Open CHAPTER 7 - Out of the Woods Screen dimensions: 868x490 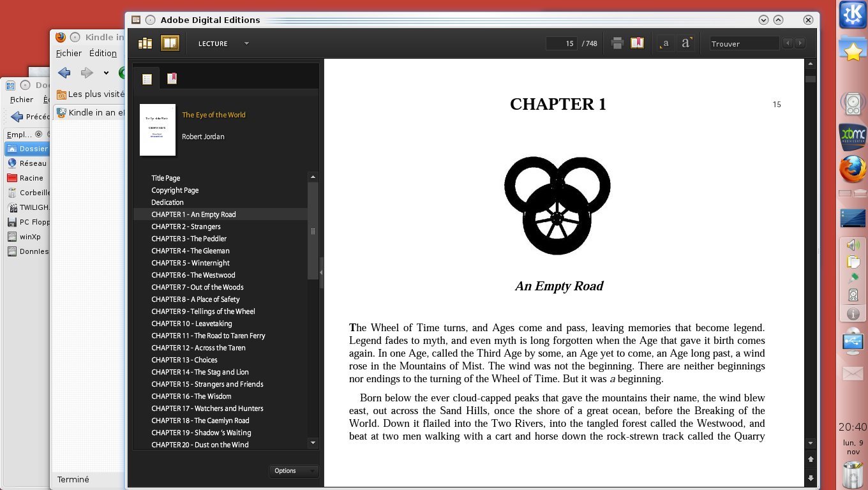click(x=197, y=287)
